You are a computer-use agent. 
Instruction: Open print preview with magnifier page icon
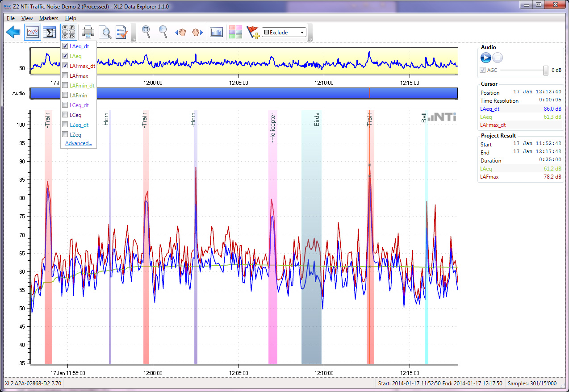[x=105, y=32]
